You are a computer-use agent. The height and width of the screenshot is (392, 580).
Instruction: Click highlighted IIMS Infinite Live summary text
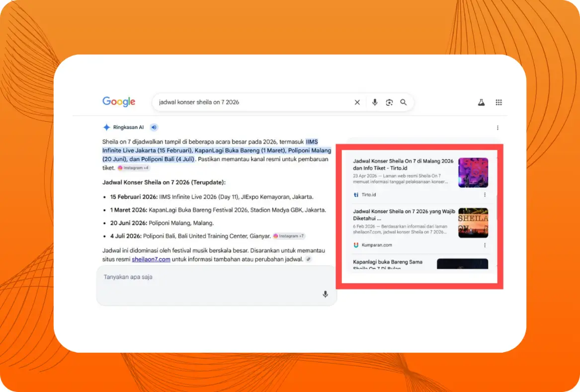[x=217, y=151]
